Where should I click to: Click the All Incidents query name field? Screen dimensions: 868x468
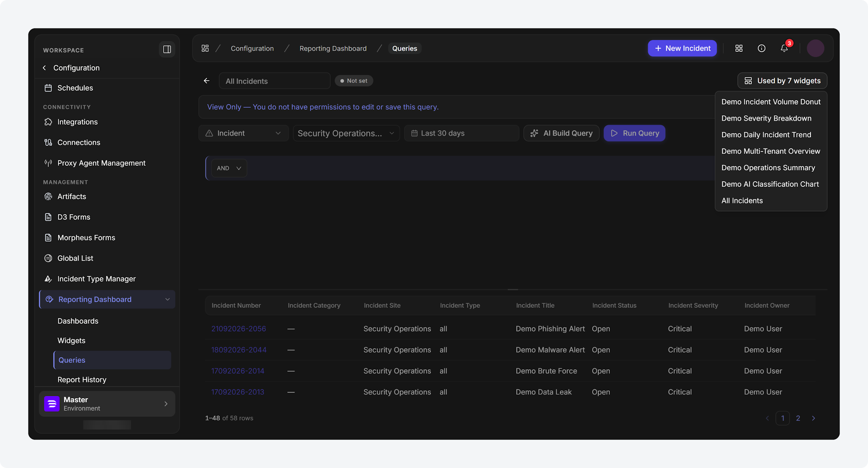275,81
